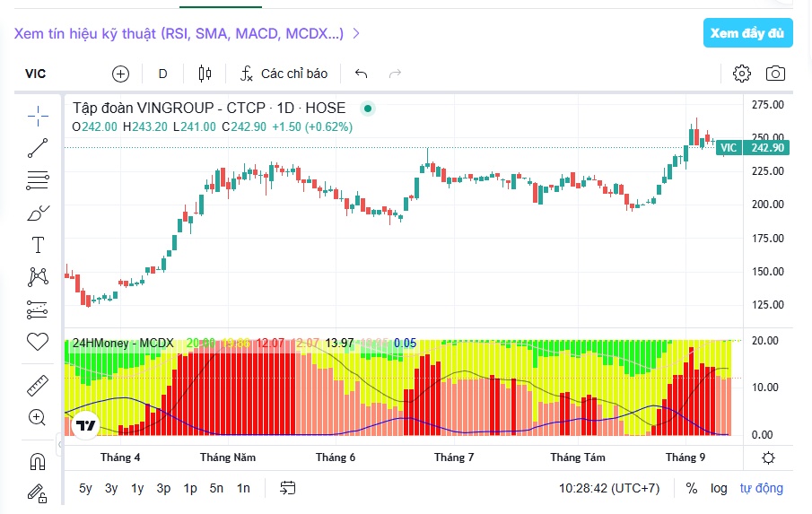Image resolution: width=812 pixels, height=514 pixels.
Task: Select the trend line drawing tool
Action: tap(38, 148)
